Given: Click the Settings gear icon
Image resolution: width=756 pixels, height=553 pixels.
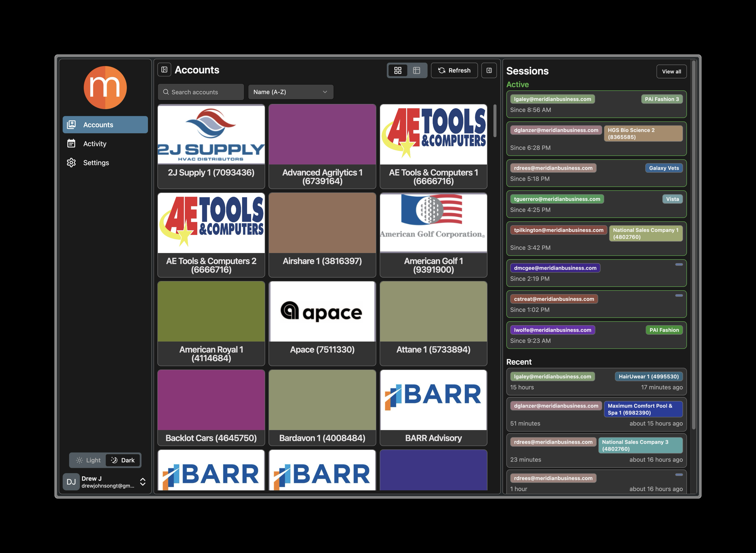Looking at the screenshot, I should (71, 163).
